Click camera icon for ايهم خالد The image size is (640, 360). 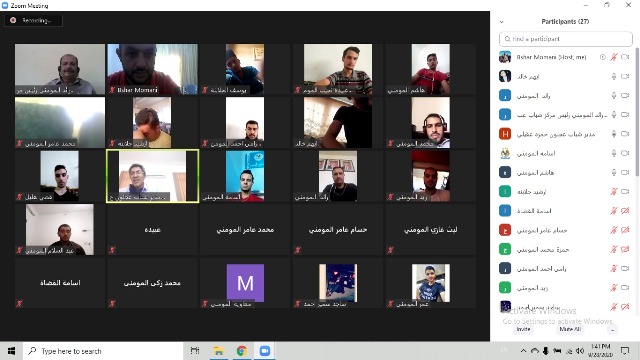(625, 76)
